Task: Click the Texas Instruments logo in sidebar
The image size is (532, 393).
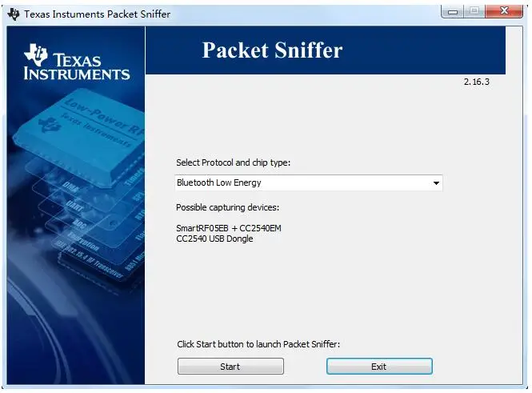Action: pyautogui.click(x=77, y=62)
